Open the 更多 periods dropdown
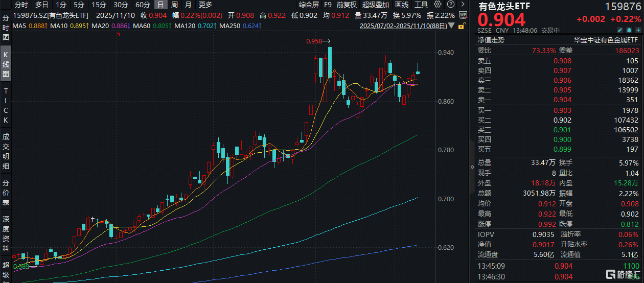The height and width of the screenshot is (283, 644). [x=205, y=5]
